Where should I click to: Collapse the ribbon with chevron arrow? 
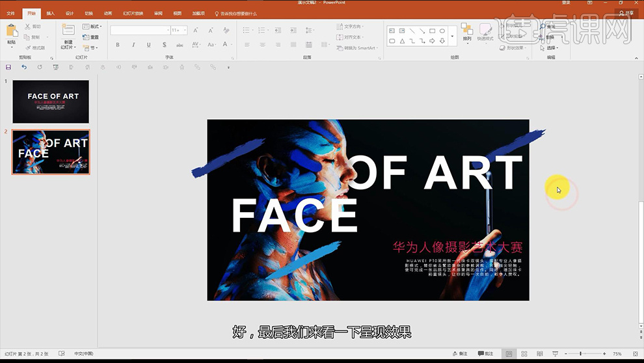point(636,58)
